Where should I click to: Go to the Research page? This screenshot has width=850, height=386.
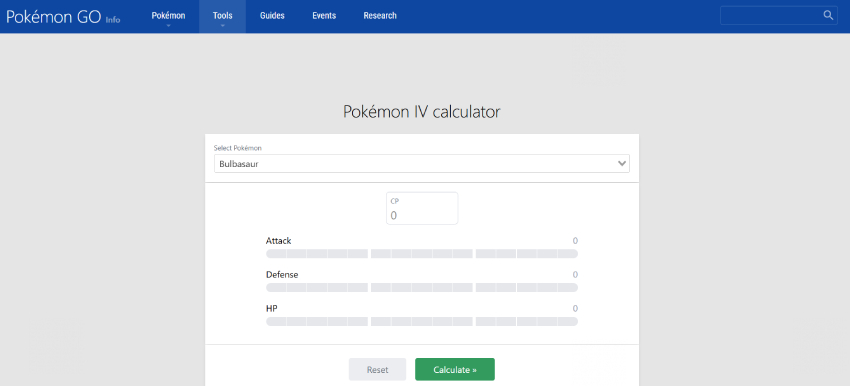(x=380, y=16)
